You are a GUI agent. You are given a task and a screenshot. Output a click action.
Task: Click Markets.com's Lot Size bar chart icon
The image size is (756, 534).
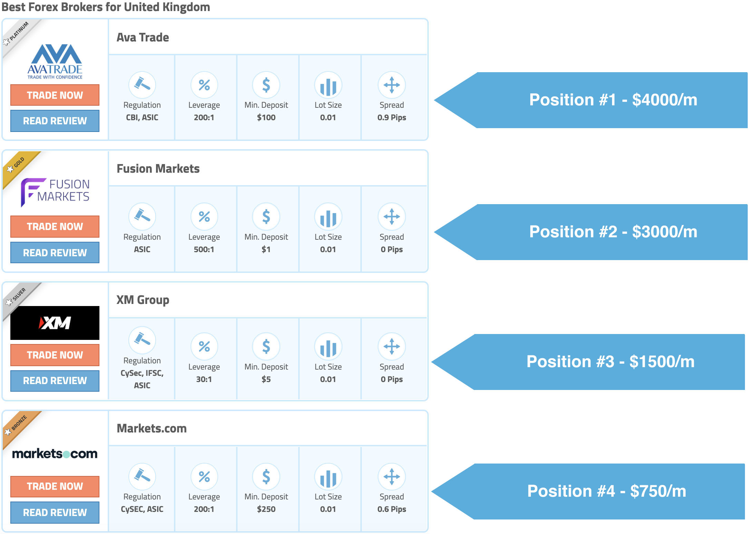(328, 477)
